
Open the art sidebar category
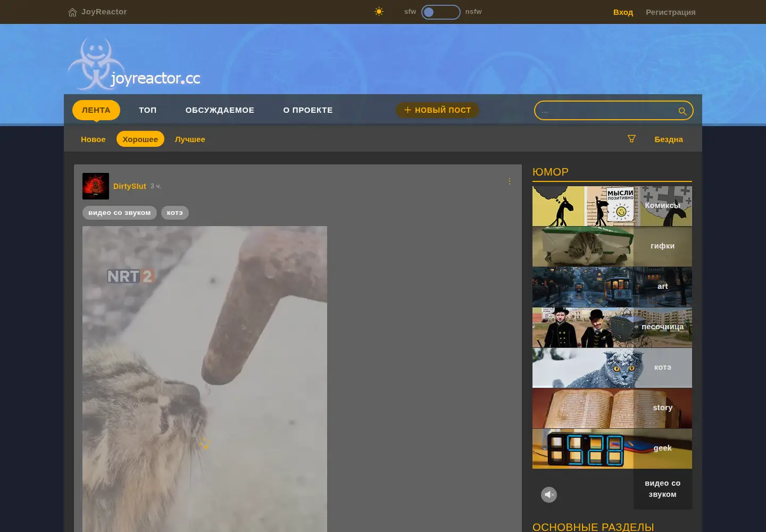coord(612,287)
